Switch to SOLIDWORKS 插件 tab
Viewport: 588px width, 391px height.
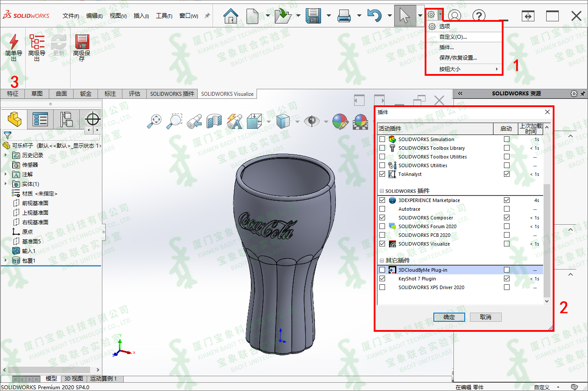(x=172, y=94)
